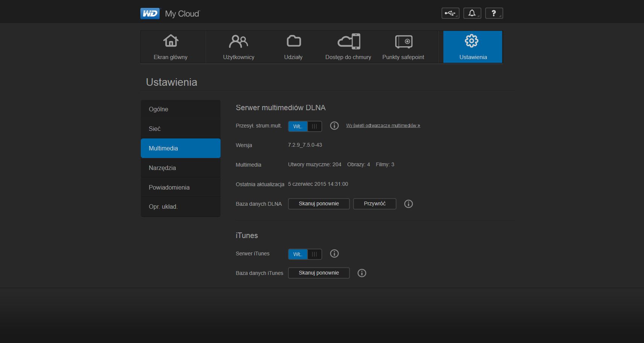Click Skanuj ponownie for iTunes database
This screenshot has height=343, width=644.
pyautogui.click(x=319, y=273)
